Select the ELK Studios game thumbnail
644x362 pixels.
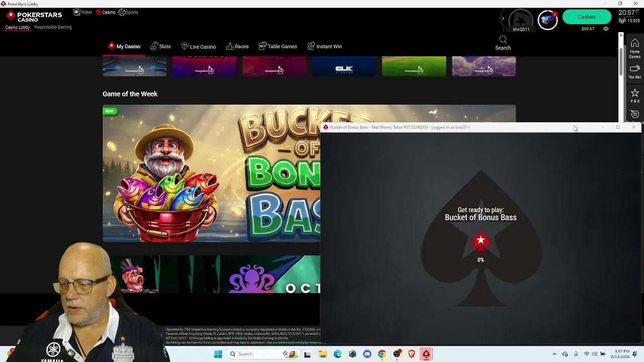coord(344,66)
